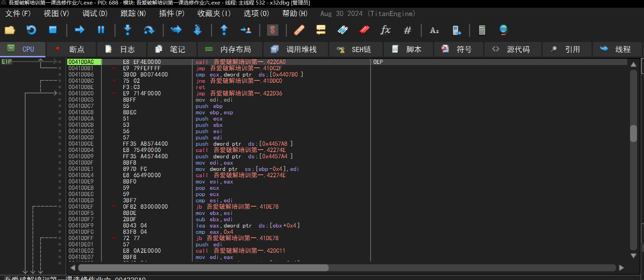The image size is (644, 280).
Task: Open the 选项(O) menu
Action: 256,14
